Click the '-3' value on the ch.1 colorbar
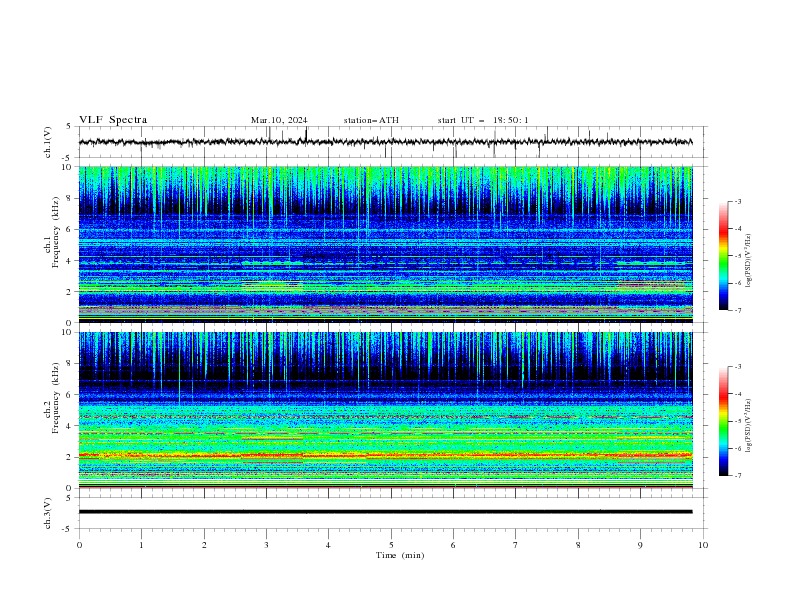Image resolution: width=792 pixels, height=612 pixels. coord(737,201)
